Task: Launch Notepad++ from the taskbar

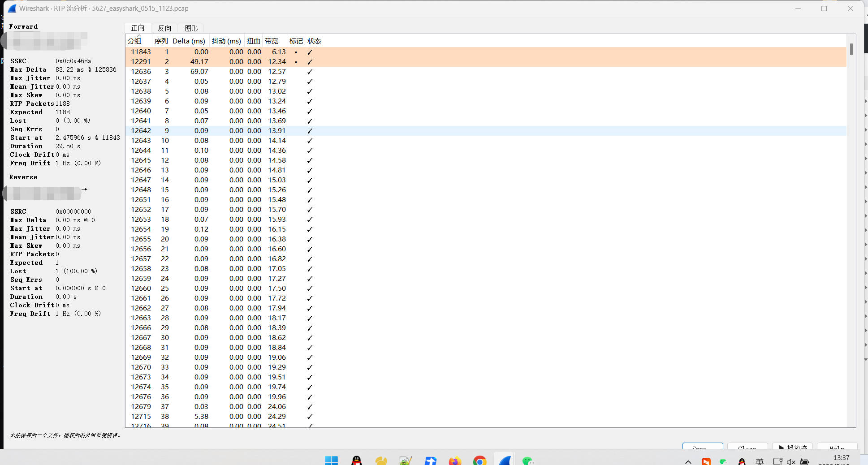Action: pos(406,461)
